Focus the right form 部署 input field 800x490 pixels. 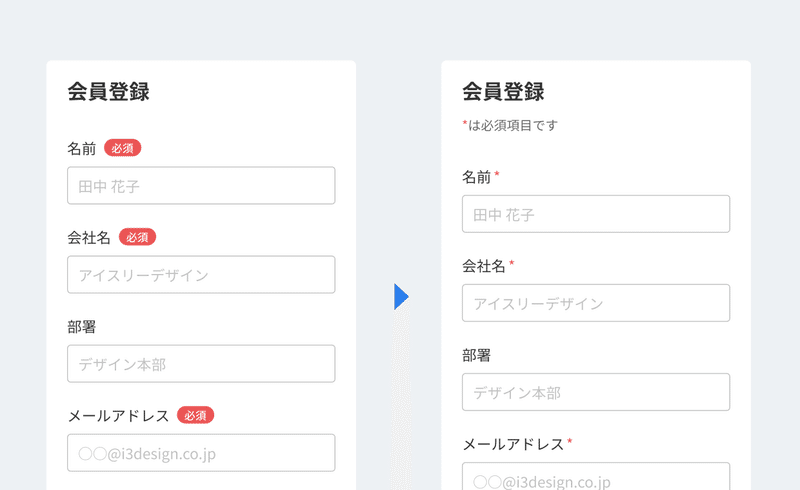point(596,392)
